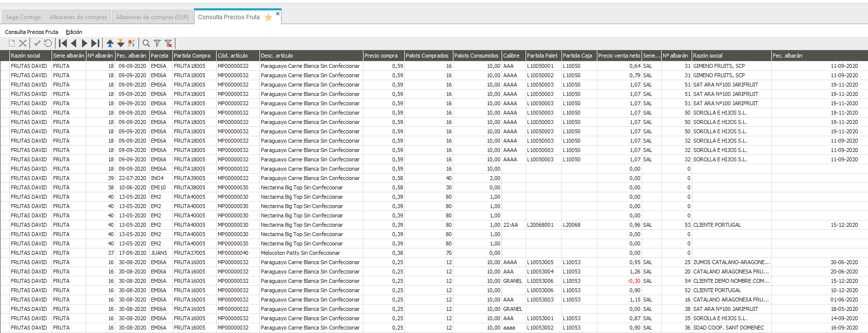Close the Consulta Precios Fruta tab
The height and width of the screenshot is (333, 868).
[x=278, y=14]
